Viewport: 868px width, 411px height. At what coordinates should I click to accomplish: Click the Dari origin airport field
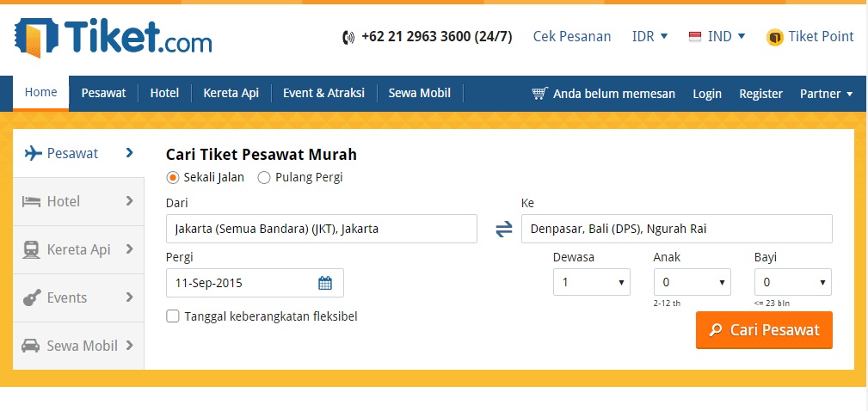[322, 229]
